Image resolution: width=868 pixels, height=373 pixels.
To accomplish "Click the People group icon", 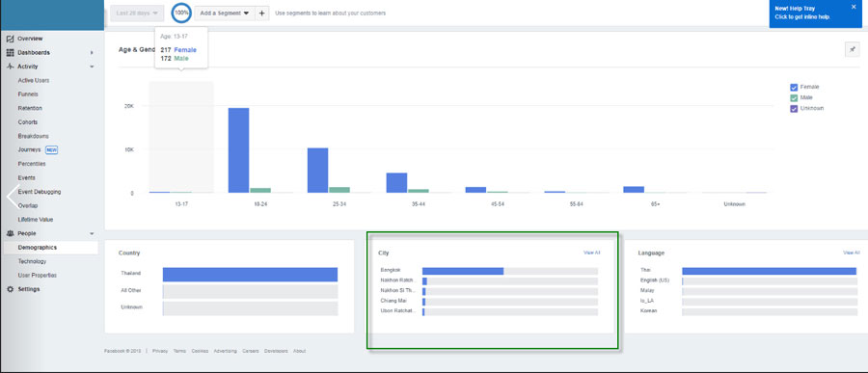I will (x=10, y=233).
